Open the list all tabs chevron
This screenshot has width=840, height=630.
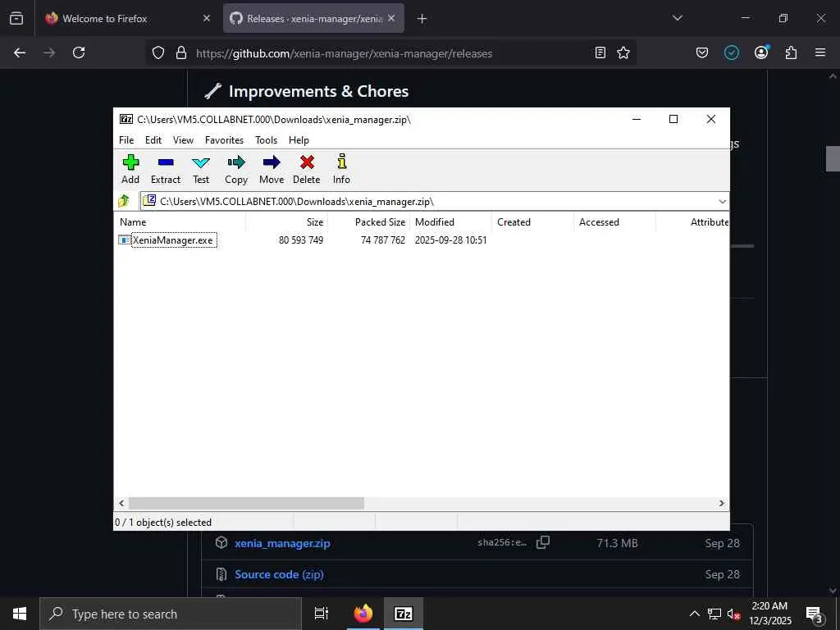coord(678,18)
